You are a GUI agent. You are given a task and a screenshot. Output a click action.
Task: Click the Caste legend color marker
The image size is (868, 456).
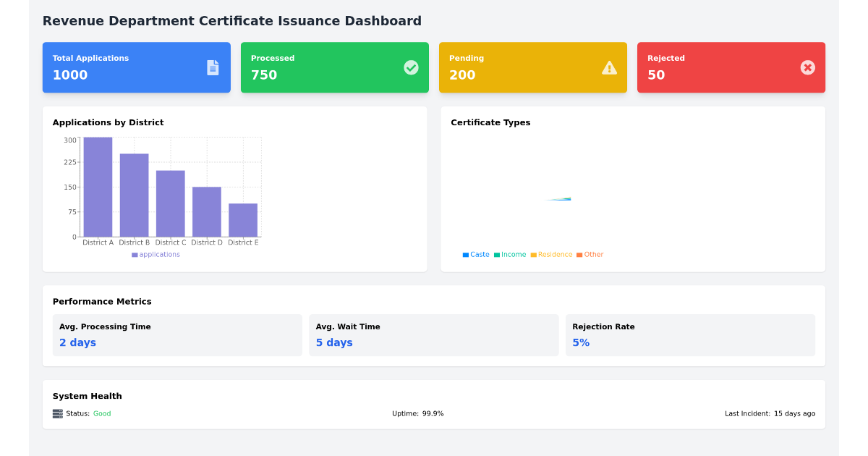pos(465,254)
